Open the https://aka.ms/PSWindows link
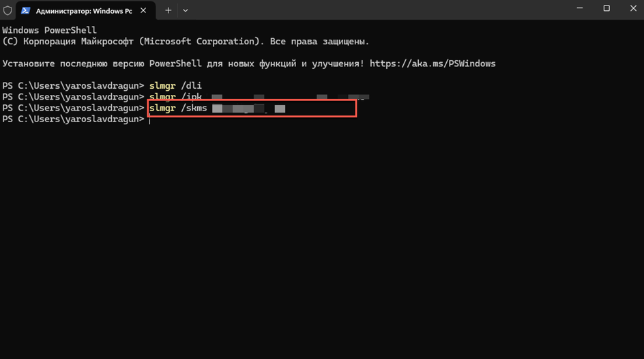Viewport: 644px width, 359px height. [433, 63]
